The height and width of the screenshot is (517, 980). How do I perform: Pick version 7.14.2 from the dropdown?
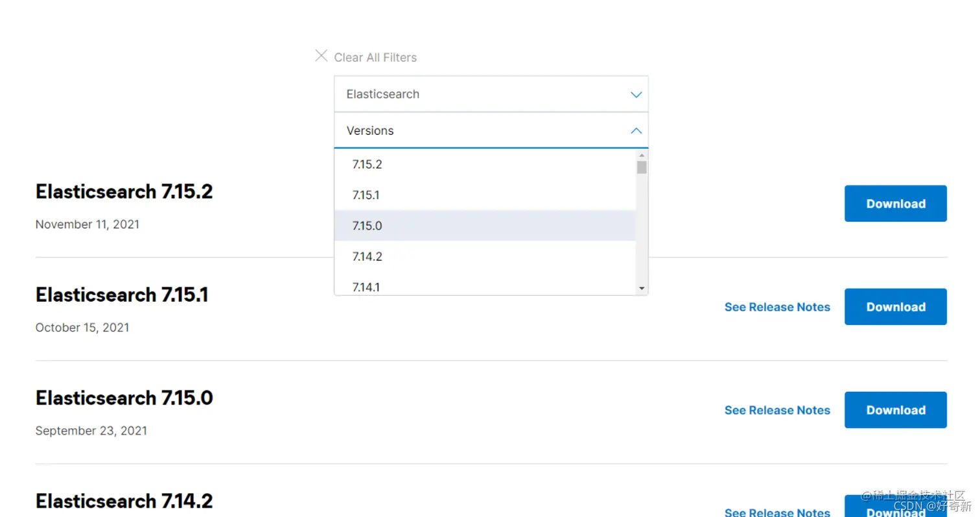point(367,256)
